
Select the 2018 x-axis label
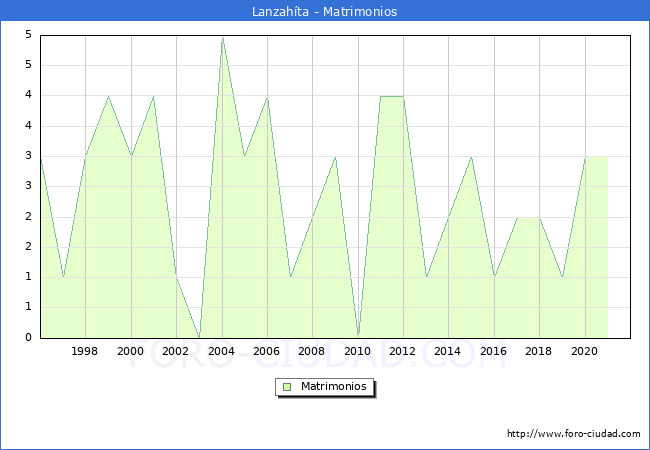click(x=538, y=351)
